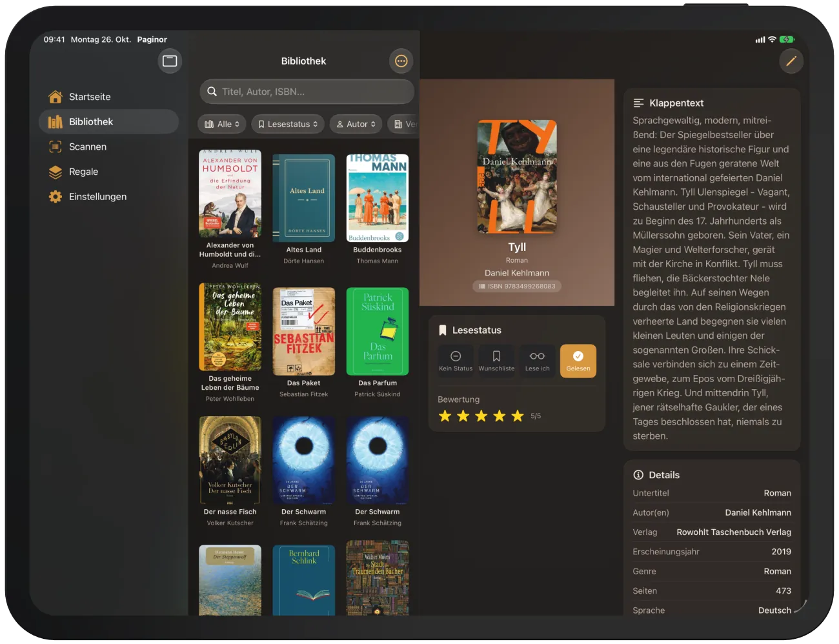
Task: Click the Rowohlt Taschenbuch Verlag publisher value
Action: click(x=734, y=532)
